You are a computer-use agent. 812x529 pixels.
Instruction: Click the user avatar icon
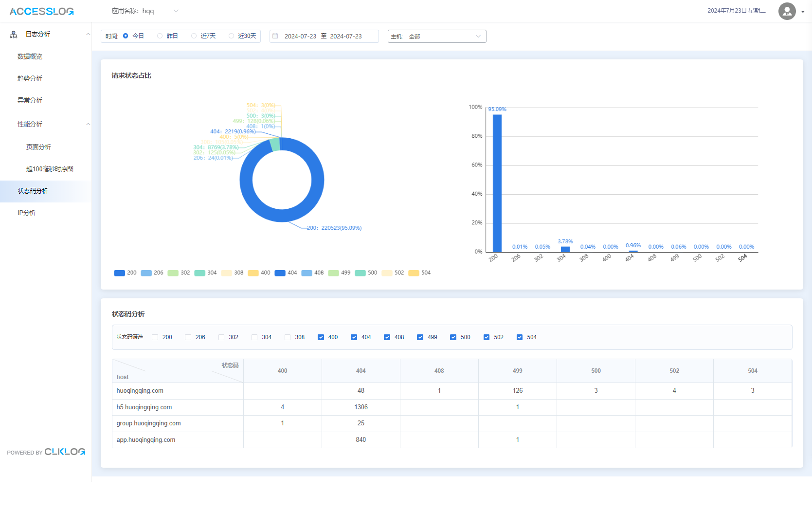787,11
